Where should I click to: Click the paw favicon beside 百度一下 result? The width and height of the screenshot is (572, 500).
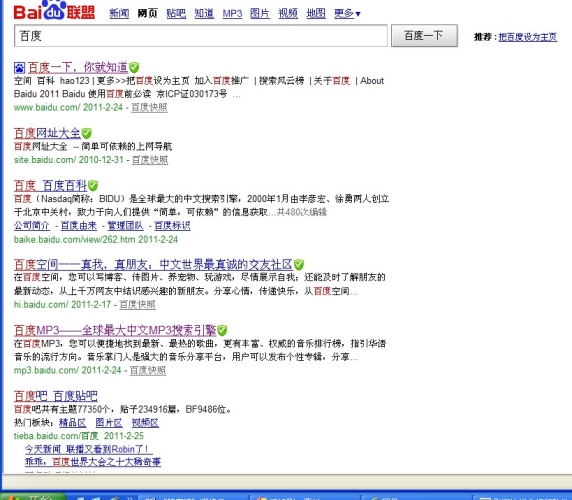(x=19, y=67)
